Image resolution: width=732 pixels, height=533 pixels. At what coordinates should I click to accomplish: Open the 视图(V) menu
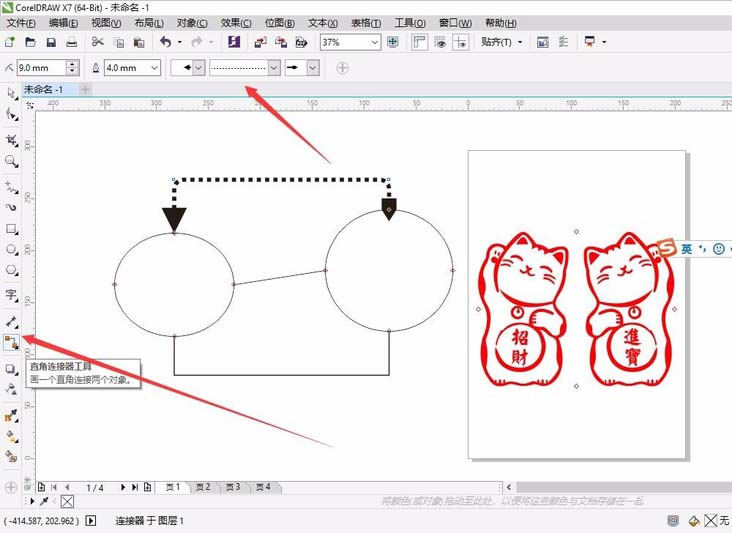pyautogui.click(x=106, y=23)
